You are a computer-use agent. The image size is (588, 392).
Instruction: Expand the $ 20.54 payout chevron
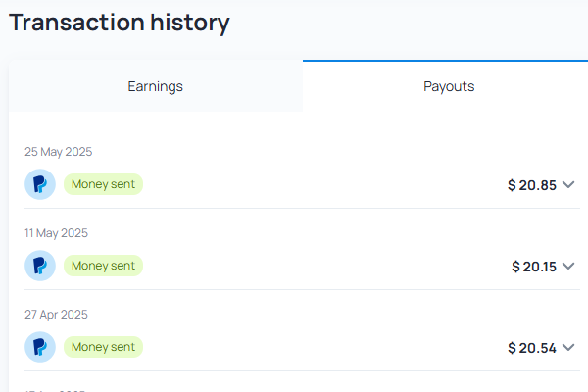(x=568, y=347)
